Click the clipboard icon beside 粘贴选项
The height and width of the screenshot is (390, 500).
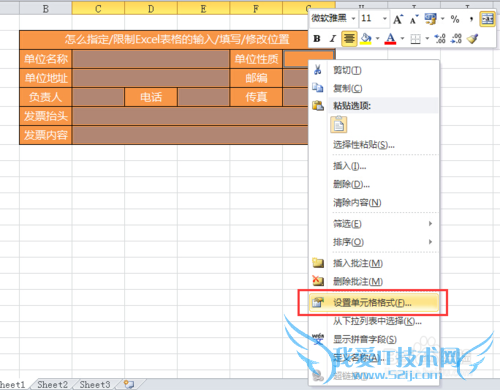click(318, 106)
